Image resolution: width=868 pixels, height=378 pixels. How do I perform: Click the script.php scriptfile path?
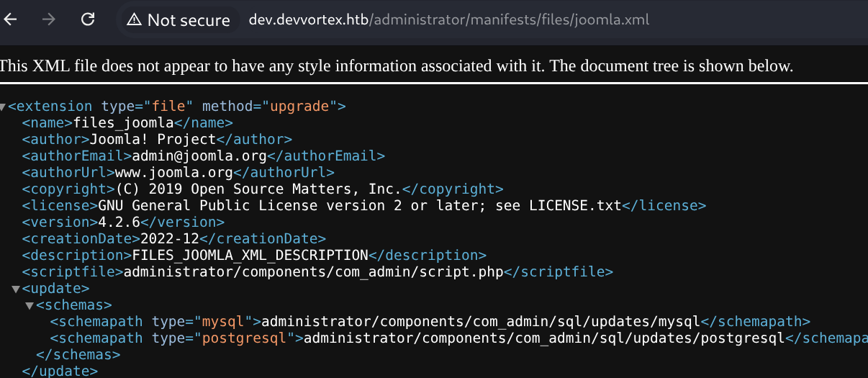313,272
